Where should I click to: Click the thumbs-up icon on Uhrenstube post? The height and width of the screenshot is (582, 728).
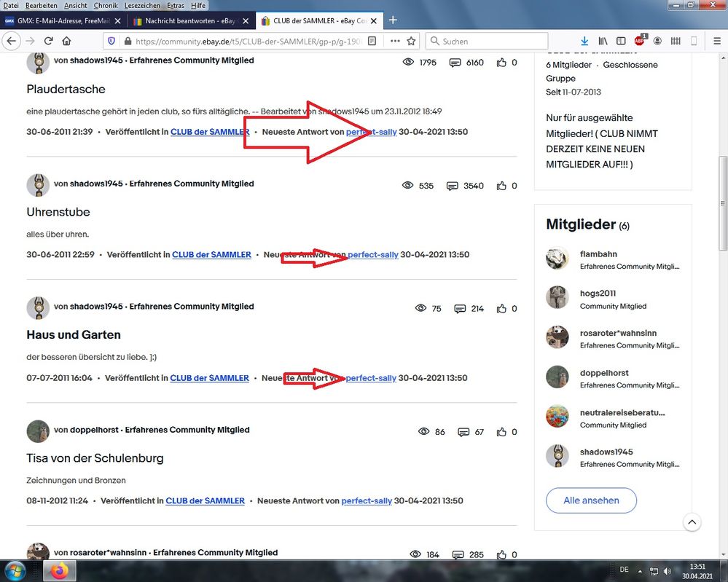(501, 186)
